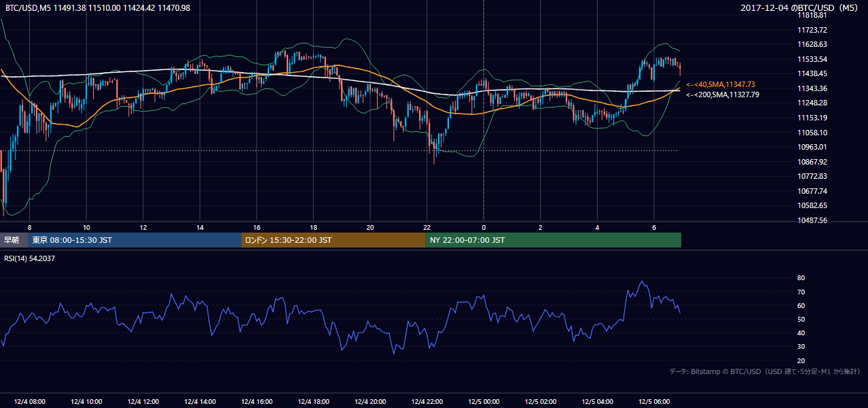Screen dimensions: 868x408
Task: Click price axis value 11153.19
Action: coord(812,118)
